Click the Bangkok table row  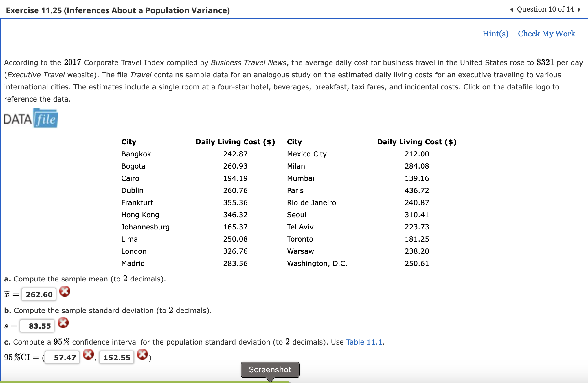pos(136,154)
